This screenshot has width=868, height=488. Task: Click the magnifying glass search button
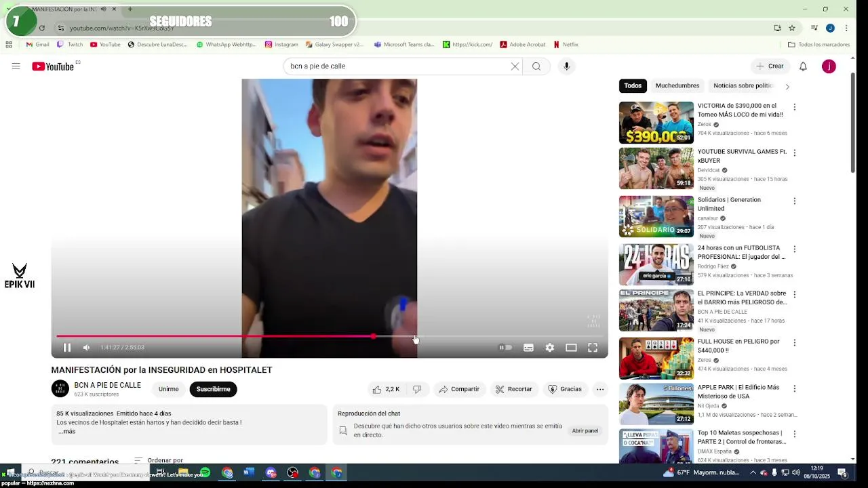(536, 66)
